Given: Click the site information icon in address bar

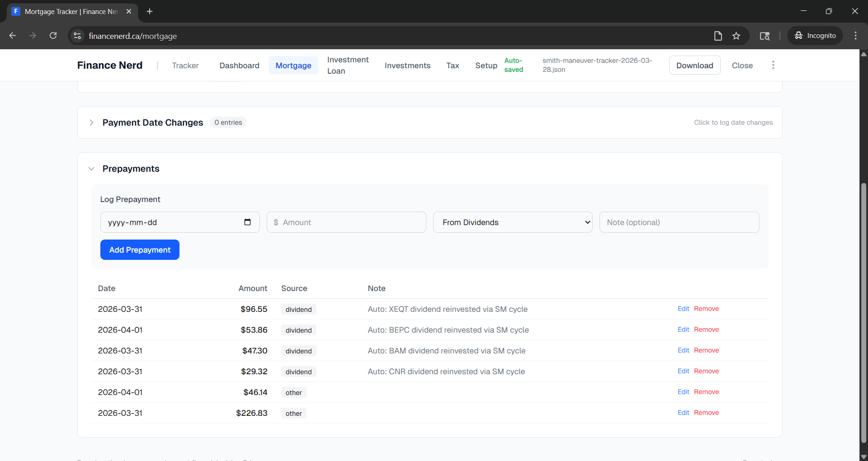Looking at the screenshot, I should (x=77, y=36).
